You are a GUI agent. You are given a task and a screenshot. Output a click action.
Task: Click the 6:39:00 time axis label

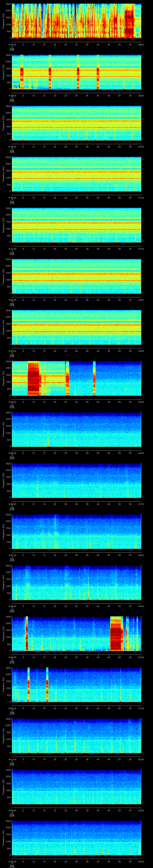pyautogui.click(x=12, y=147)
